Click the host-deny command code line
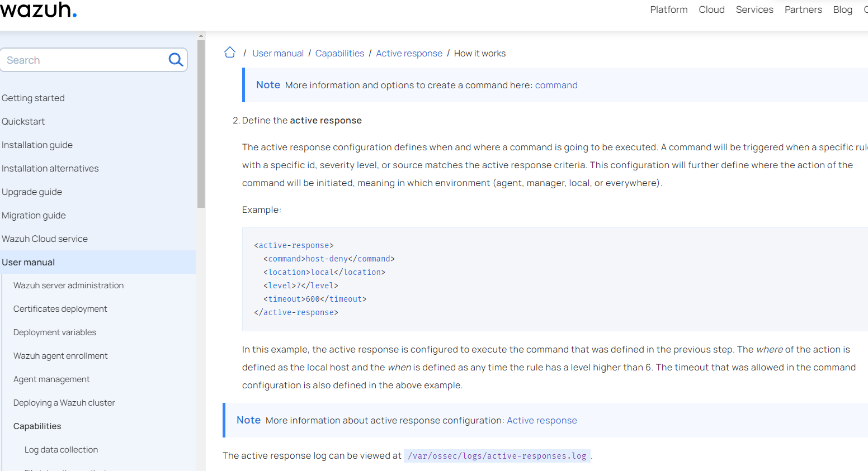Screen dimensions: 868x471 tap(329, 259)
